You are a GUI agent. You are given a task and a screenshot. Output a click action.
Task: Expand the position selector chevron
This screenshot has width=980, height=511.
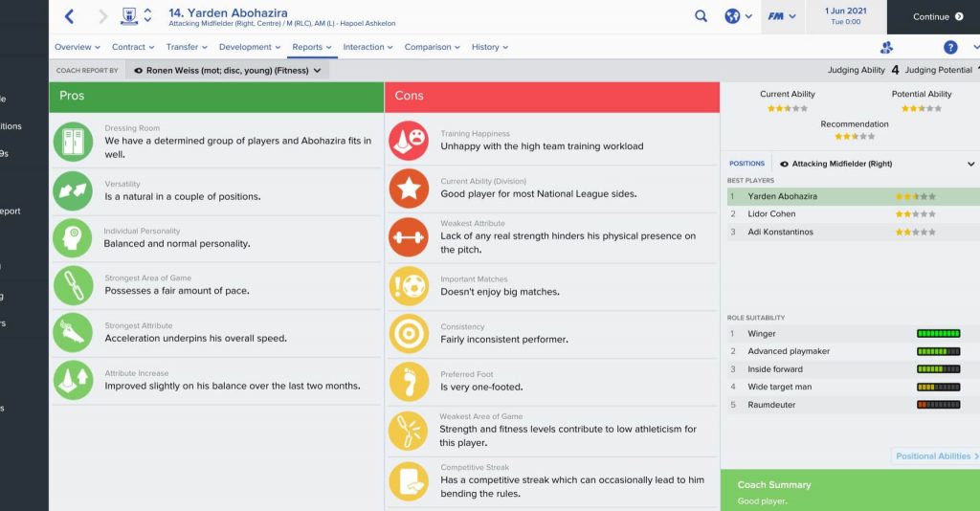970,165
